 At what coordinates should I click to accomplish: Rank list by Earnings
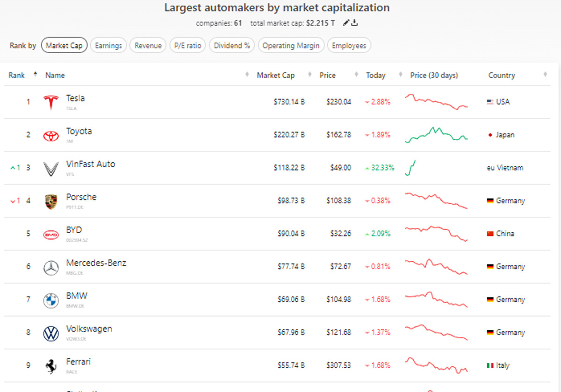point(108,45)
